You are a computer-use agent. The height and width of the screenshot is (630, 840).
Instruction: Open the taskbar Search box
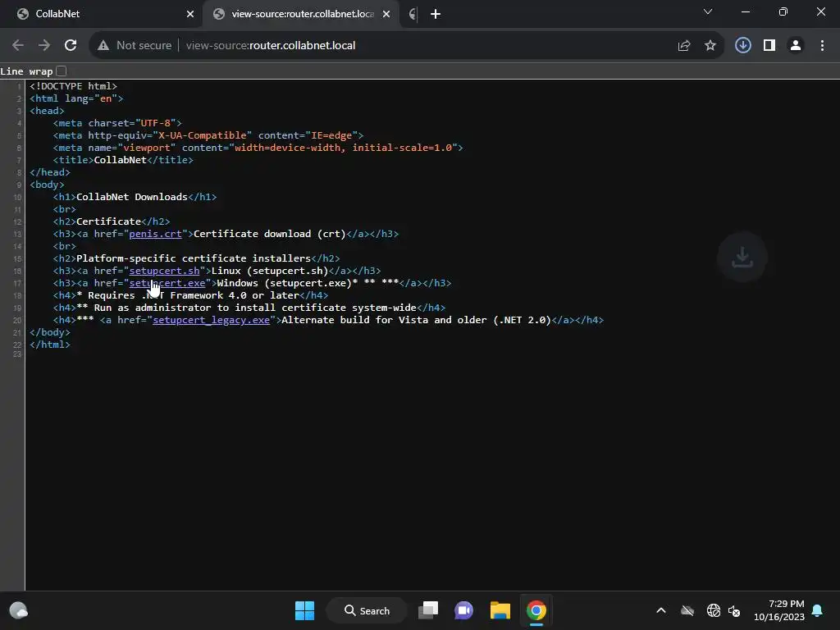367,610
